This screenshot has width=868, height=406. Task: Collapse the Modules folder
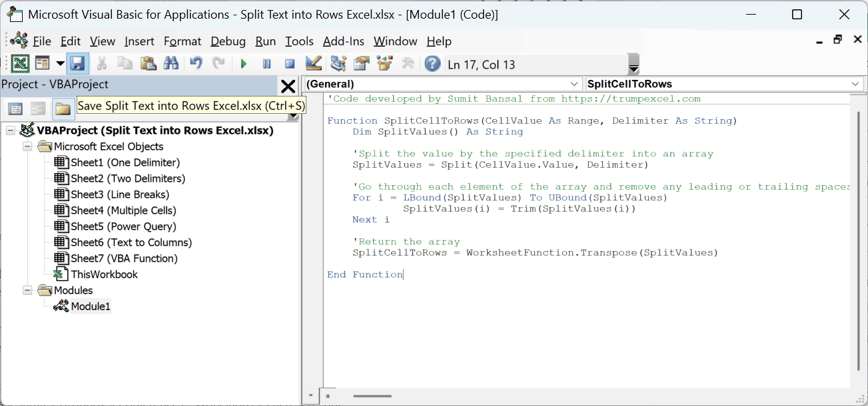(x=27, y=290)
